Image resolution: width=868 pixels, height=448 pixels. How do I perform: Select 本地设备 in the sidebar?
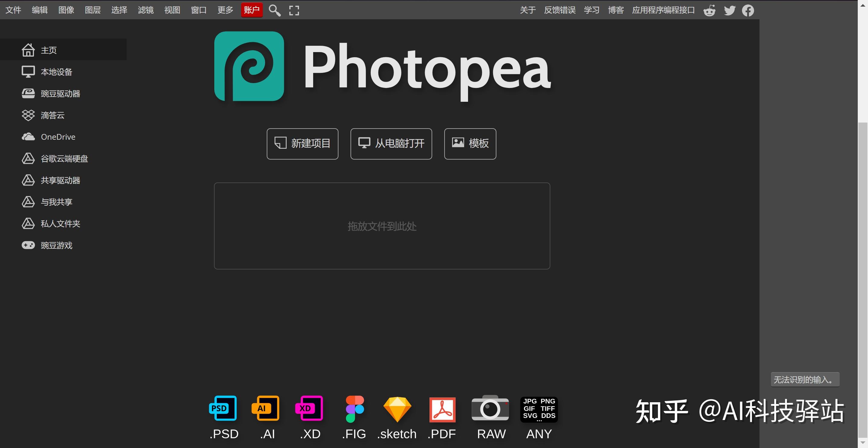[x=63, y=72]
